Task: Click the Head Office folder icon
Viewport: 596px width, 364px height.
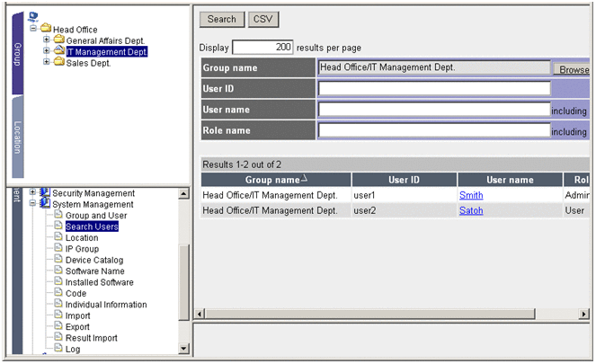Action: [45, 30]
